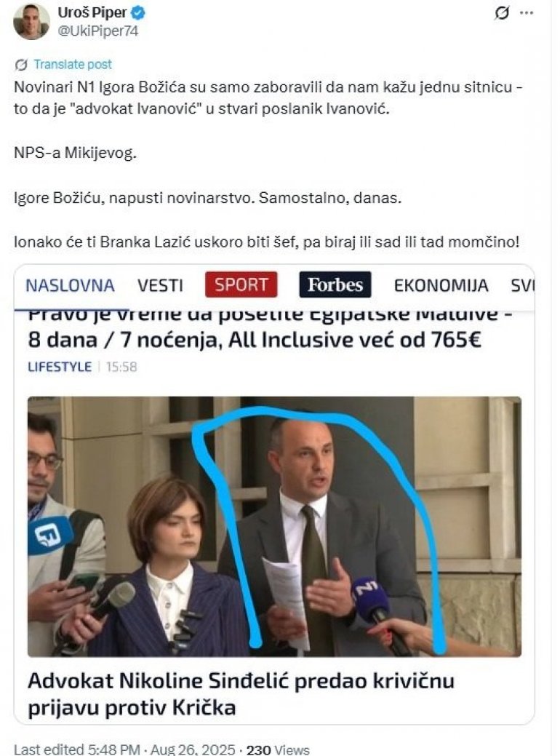Open the three-dot more options menu
560x756 pixels.
(527, 13)
